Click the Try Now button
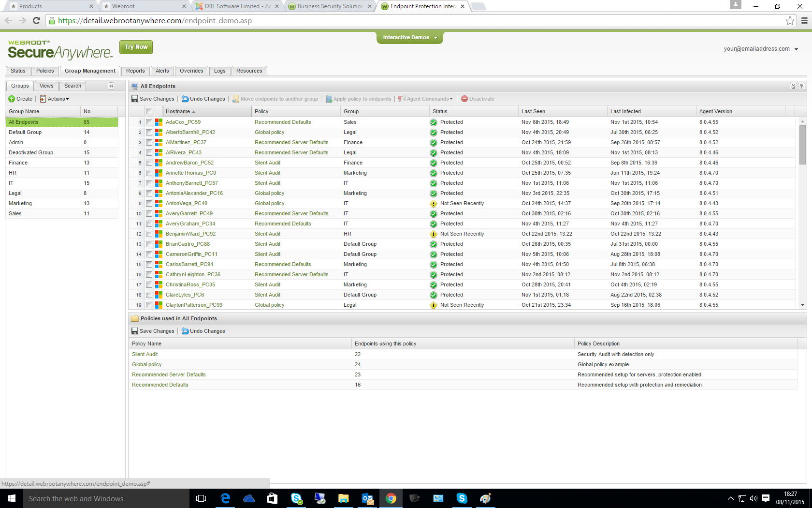Image resolution: width=812 pixels, height=508 pixels. pos(136,47)
